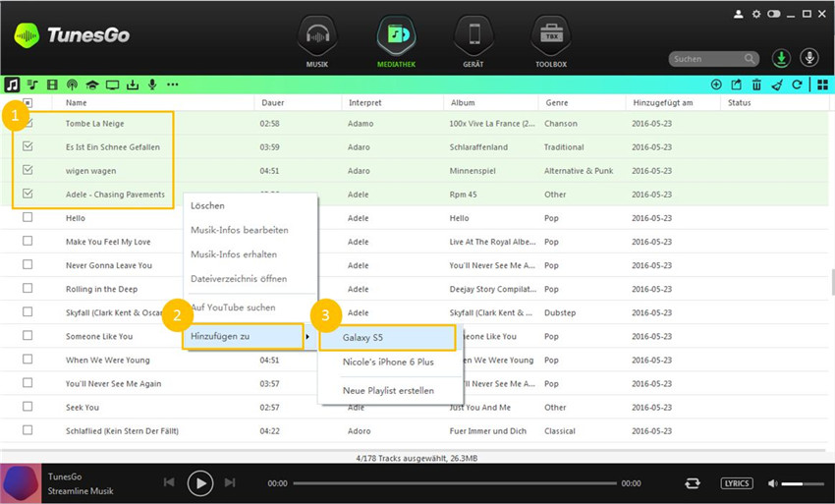This screenshot has width=835, height=504.
Task: Toggle the mini-player mode switch
Action: click(774, 15)
